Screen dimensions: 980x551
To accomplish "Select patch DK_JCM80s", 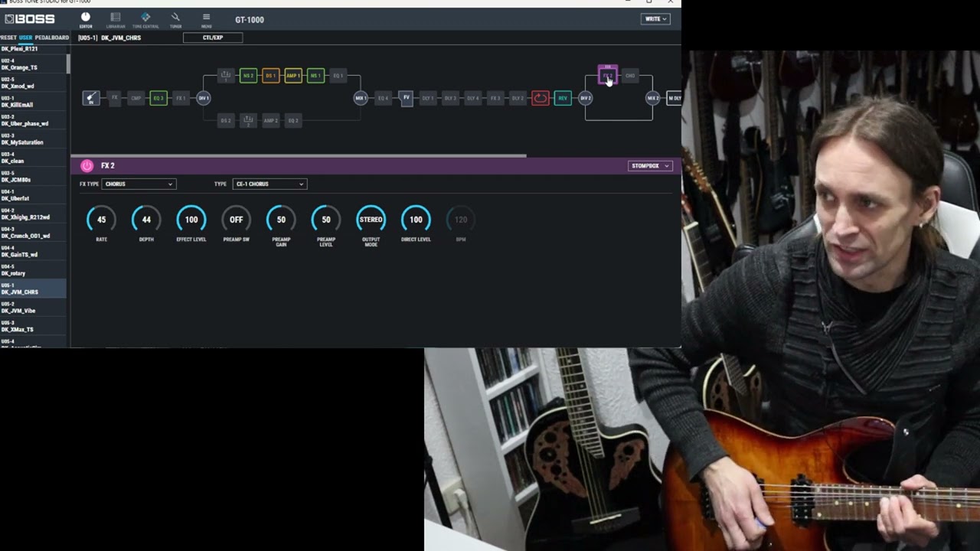I will pos(33,177).
